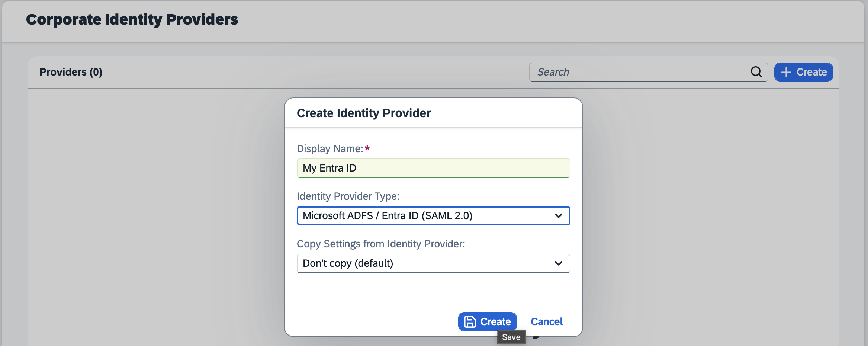The height and width of the screenshot is (346, 868).
Task: Click the Display Name label
Action: (x=329, y=148)
